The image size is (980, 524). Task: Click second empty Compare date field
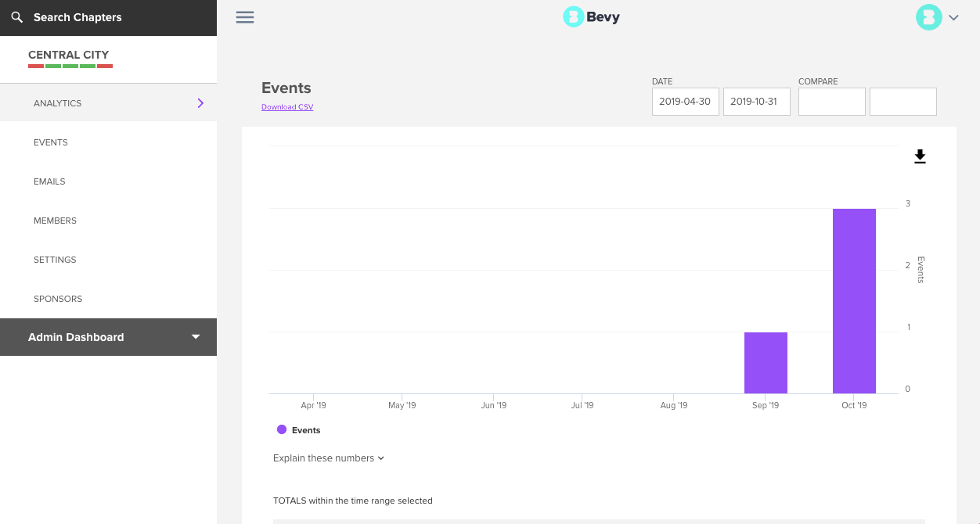click(x=903, y=102)
